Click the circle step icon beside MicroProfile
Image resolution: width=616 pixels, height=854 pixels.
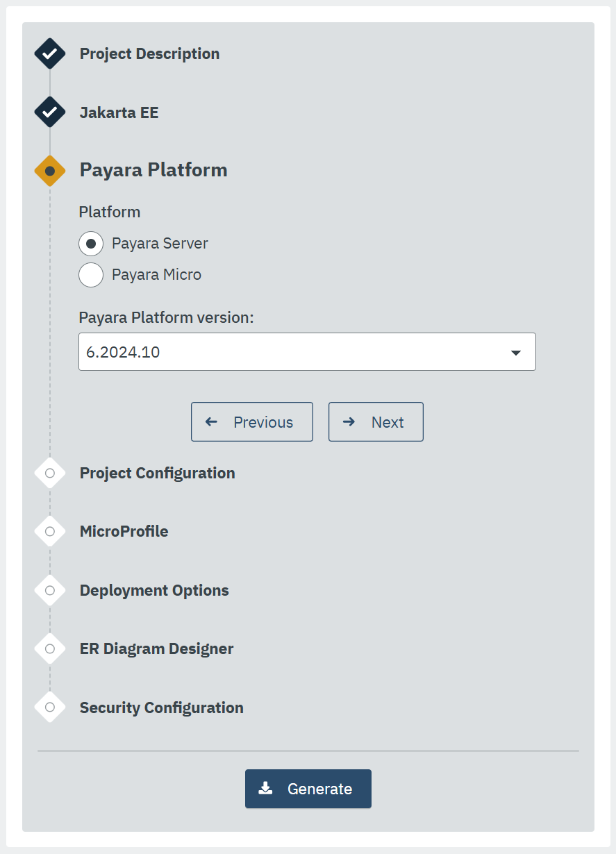click(49, 531)
